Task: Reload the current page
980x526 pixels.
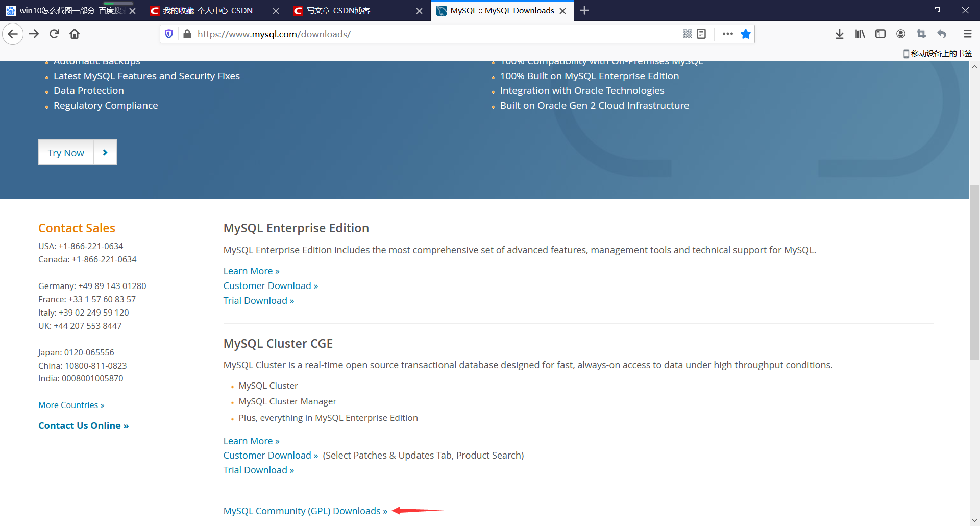Action: pos(54,34)
